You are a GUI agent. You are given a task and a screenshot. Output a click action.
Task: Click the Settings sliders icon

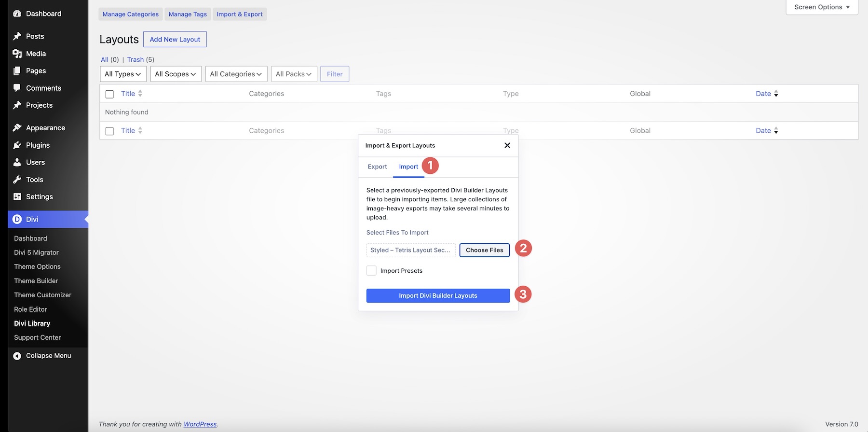coord(17,196)
